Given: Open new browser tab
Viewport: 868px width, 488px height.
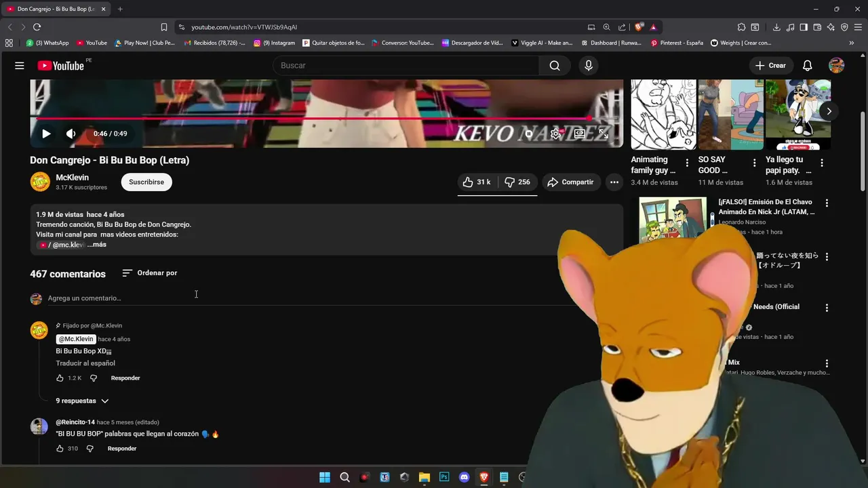Looking at the screenshot, I should 120,9.
